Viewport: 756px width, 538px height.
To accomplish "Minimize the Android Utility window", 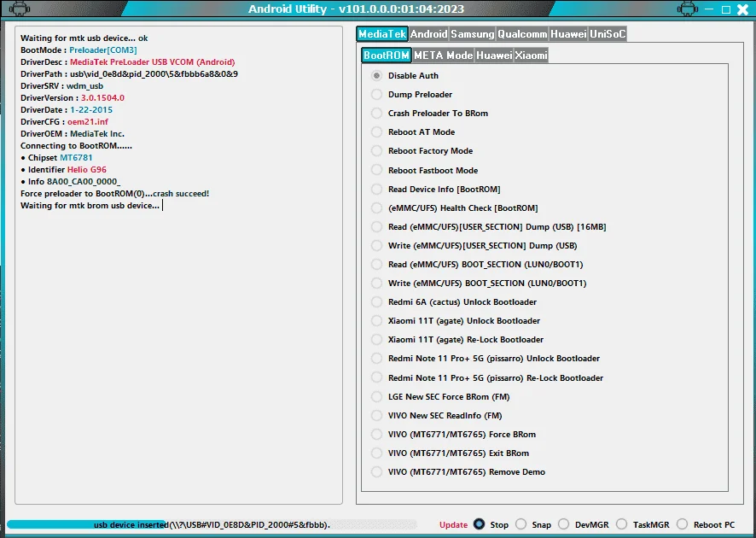I will point(709,9).
